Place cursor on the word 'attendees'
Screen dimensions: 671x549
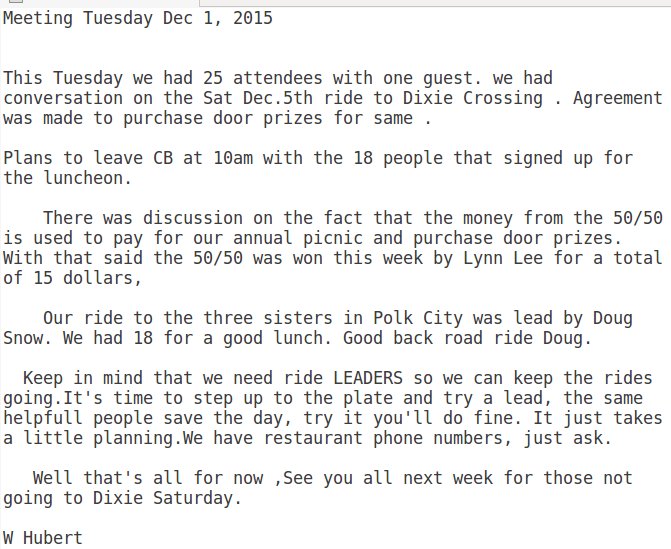pyautogui.click(x=277, y=78)
